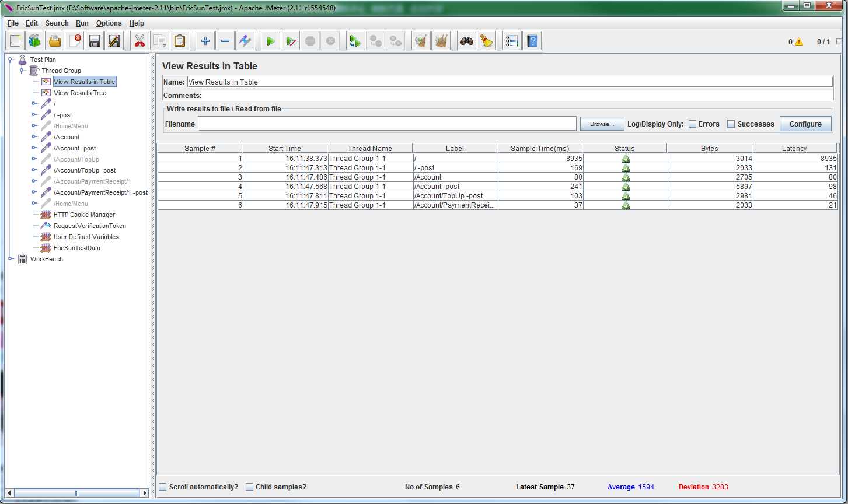Screen dimensions: 848x504
Task: Click the Clear All results icon
Action: pos(441,41)
